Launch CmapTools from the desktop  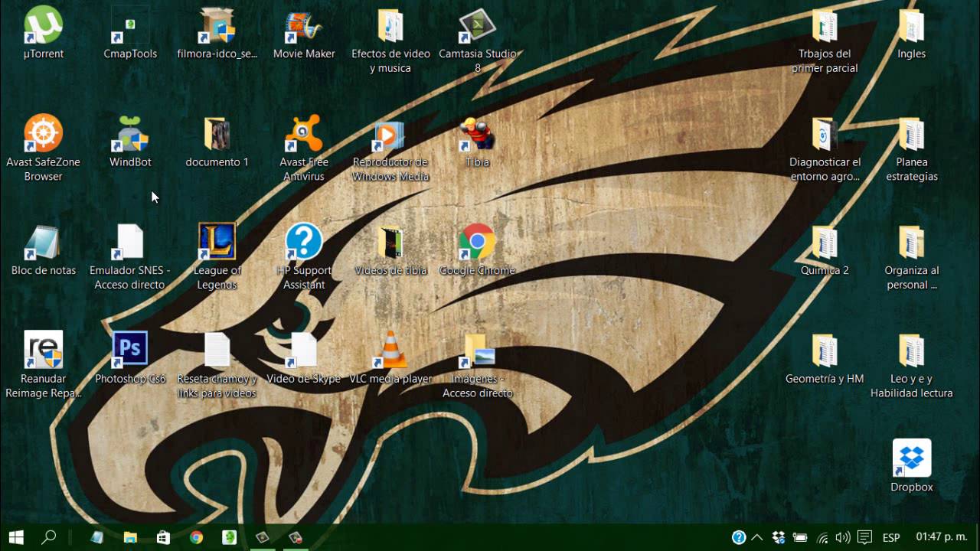[x=130, y=34]
